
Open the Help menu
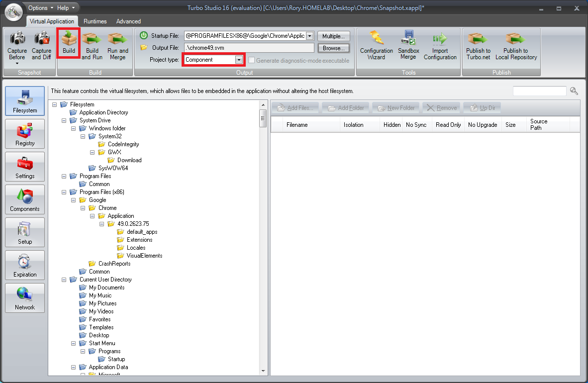66,8
